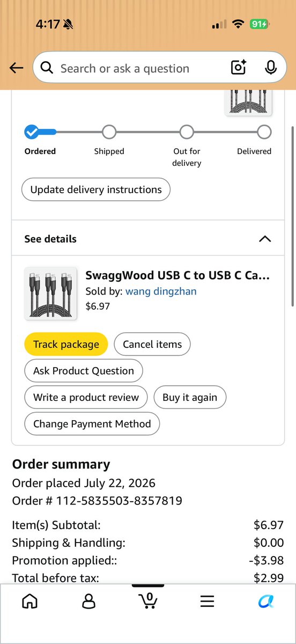Screen dimensions: 296x644
Task: Open camera lens search icon
Action: click(238, 68)
